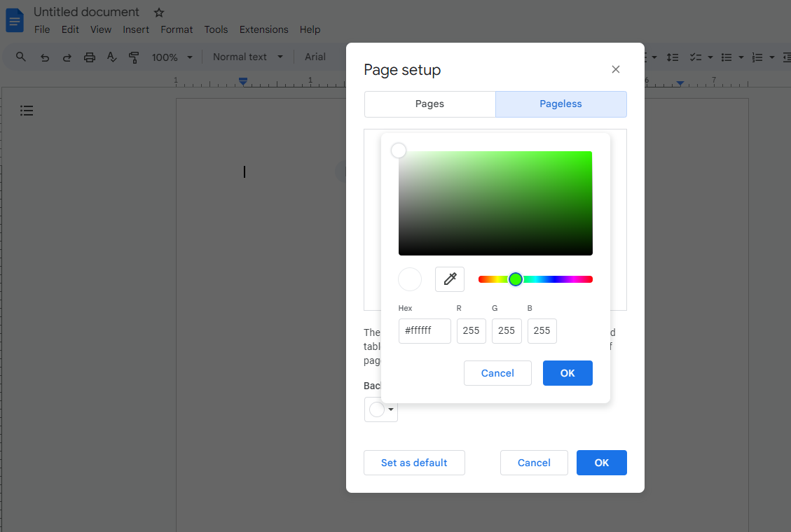Screen dimensions: 791x532
Task: Open the Normal text style dropdown
Action: [x=248, y=57]
